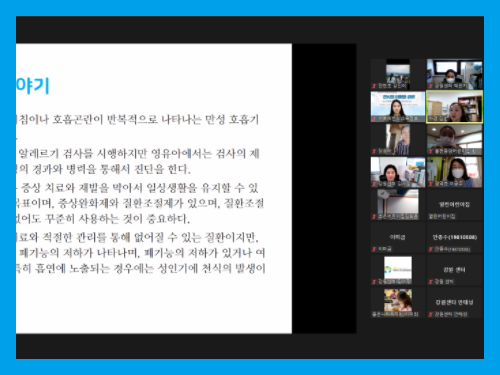The image size is (500, 375).
Task: Select gray-masked participant under ceiling lights
Action: point(454,140)
